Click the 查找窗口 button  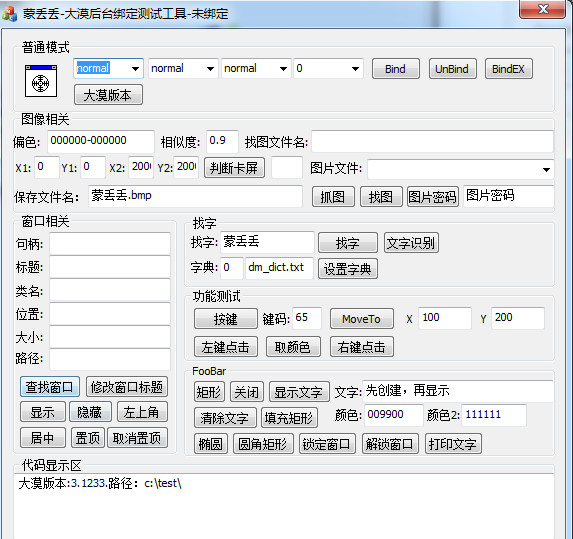pyautogui.click(x=50, y=387)
